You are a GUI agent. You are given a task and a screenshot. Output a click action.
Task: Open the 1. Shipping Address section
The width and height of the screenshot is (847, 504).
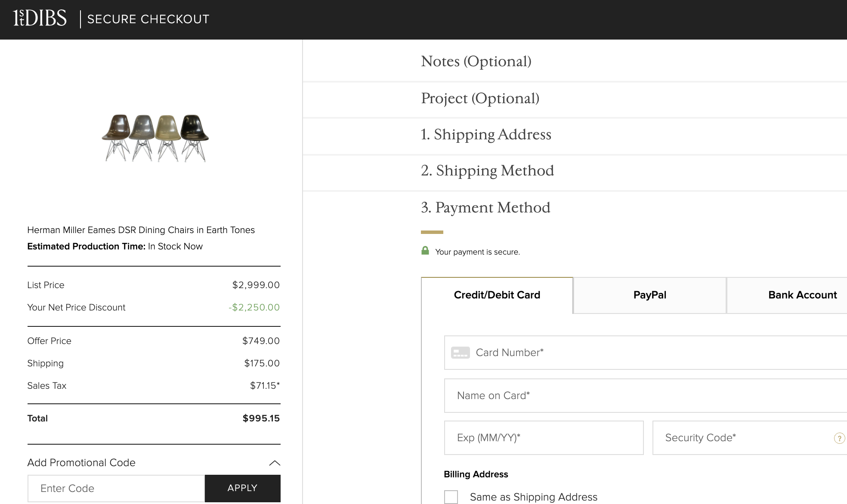pos(486,135)
